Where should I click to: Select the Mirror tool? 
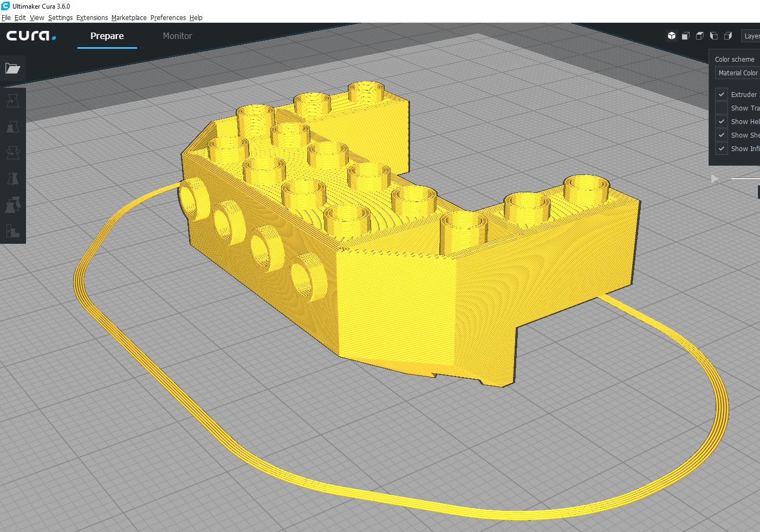point(12,179)
